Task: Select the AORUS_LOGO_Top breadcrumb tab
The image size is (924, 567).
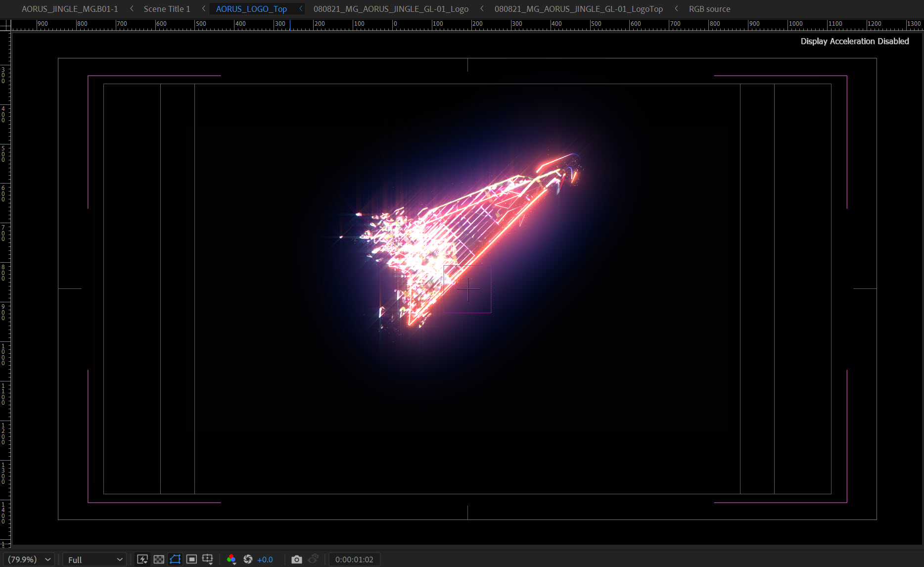Action: click(251, 9)
